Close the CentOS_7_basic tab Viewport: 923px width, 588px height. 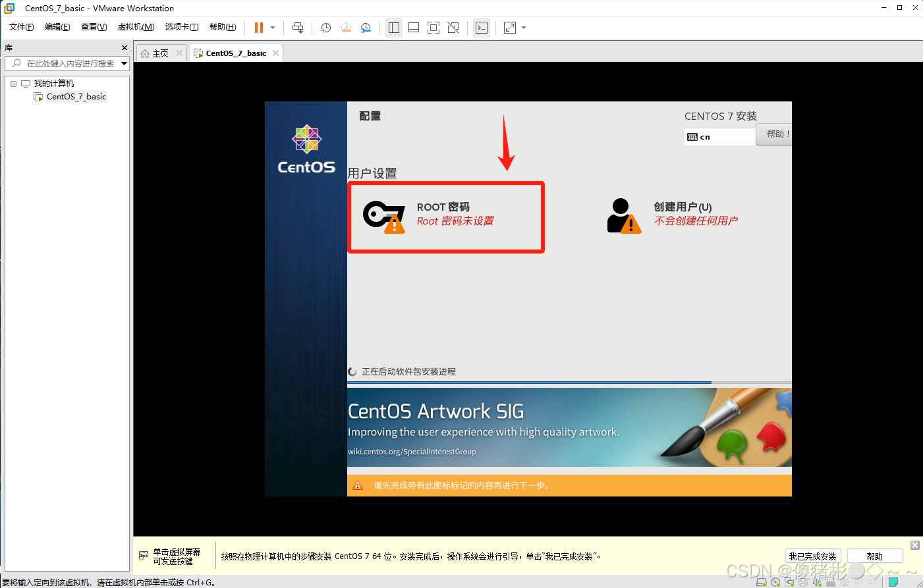point(275,53)
